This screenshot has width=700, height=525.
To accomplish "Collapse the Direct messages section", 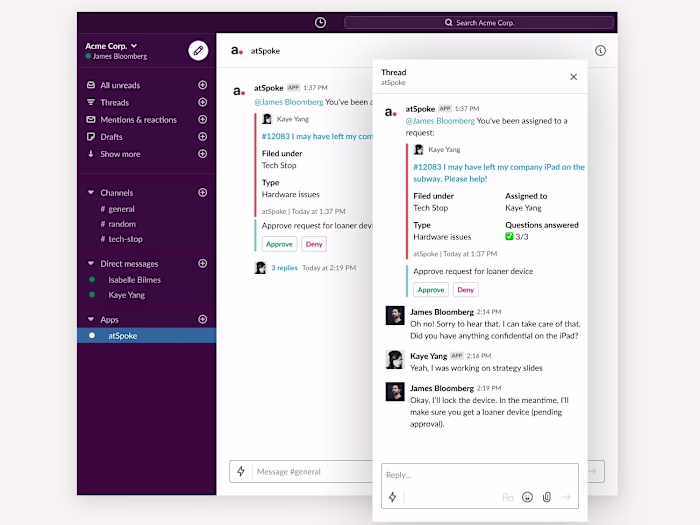I will [91, 263].
